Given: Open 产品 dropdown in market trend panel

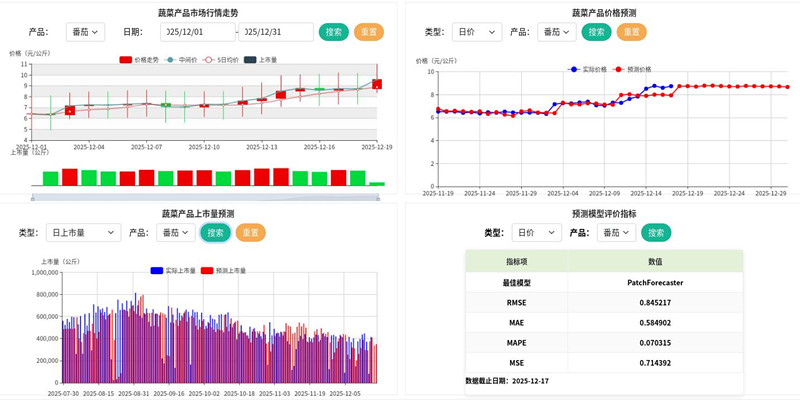Looking at the screenshot, I should coord(85,32).
